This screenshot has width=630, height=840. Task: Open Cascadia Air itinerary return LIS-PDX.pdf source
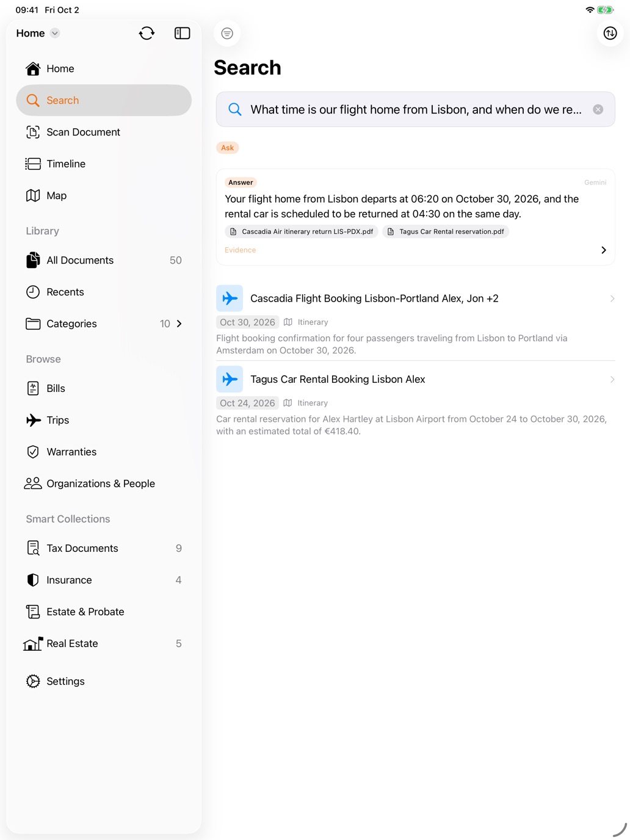coord(302,231)
